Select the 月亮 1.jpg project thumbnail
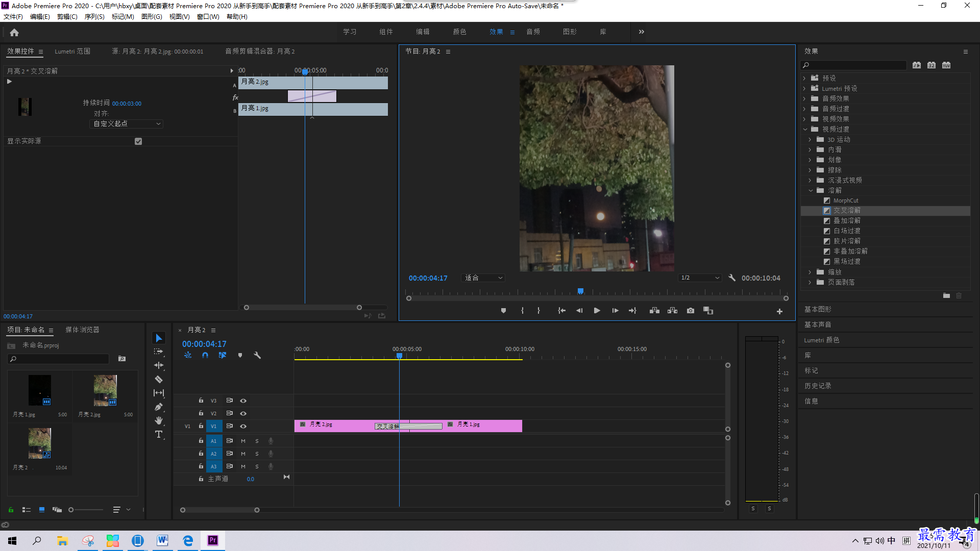This screenshot has width=980, height=551. pos(40,390)
